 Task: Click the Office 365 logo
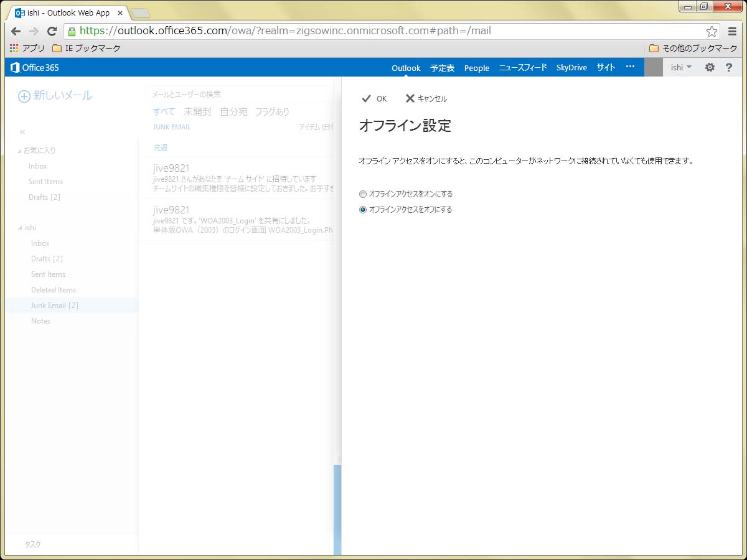(x=35, y=67)
